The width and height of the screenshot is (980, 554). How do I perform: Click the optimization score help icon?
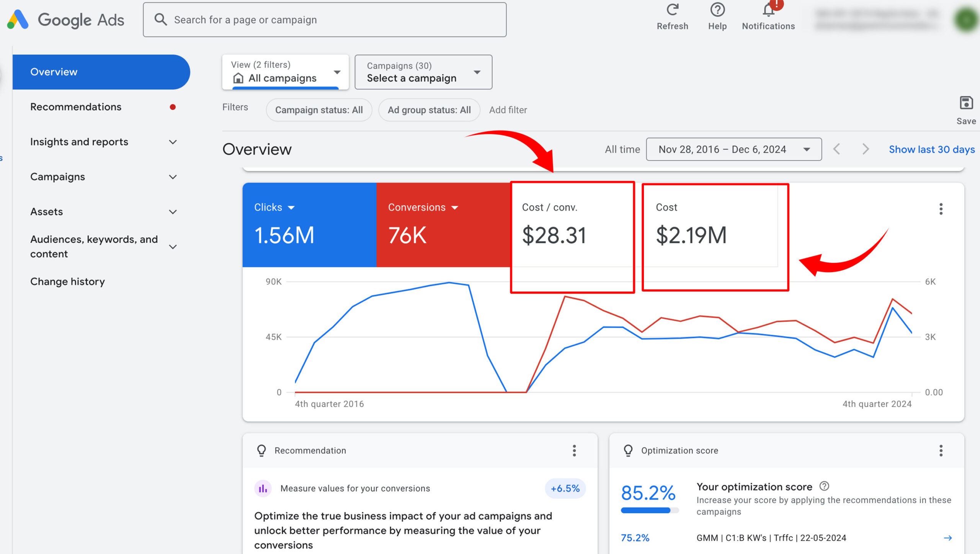(824, 486)
